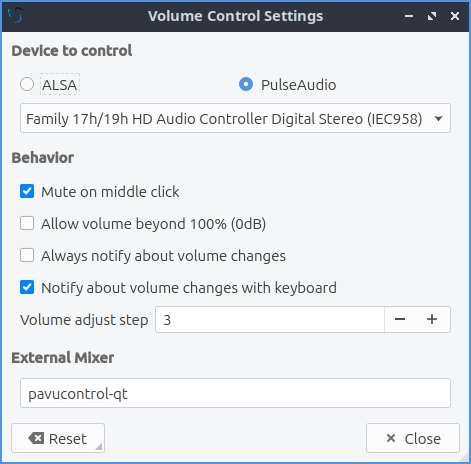Select the ALSA radio button

coord(27,84)
